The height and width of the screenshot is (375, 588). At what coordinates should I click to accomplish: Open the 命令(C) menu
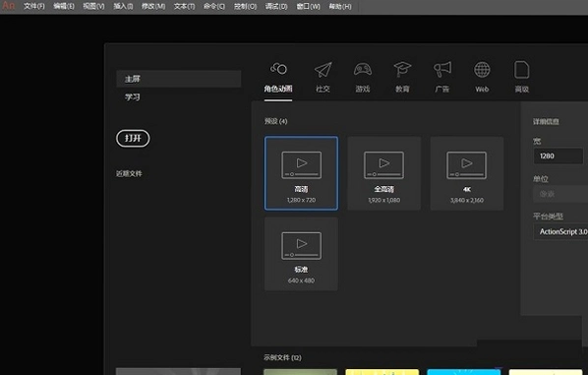click(214, 6)
